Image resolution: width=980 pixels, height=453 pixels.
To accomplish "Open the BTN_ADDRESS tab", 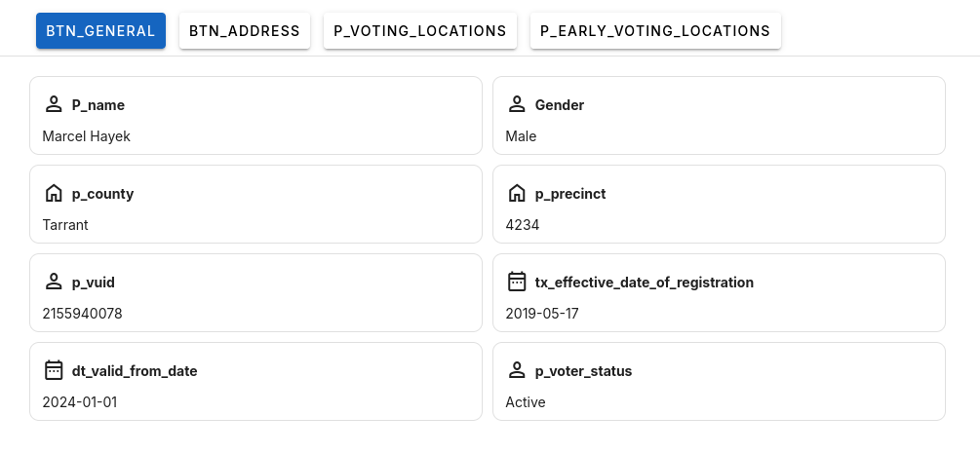I will (245, 31).
